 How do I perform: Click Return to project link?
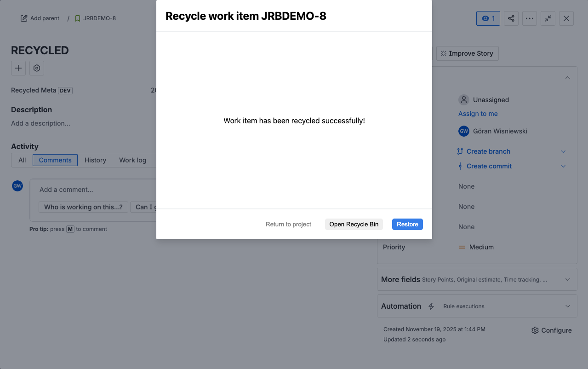(x=288, y=224)
